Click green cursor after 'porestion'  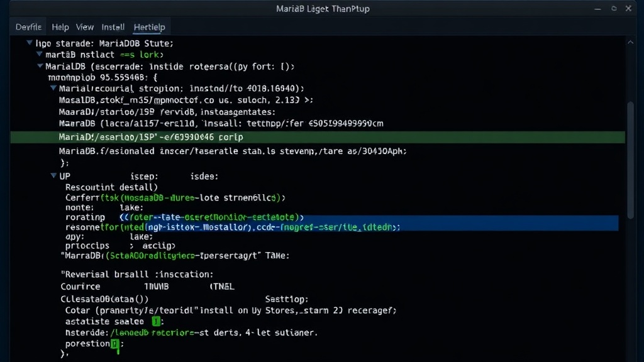[x=114, y=344]
